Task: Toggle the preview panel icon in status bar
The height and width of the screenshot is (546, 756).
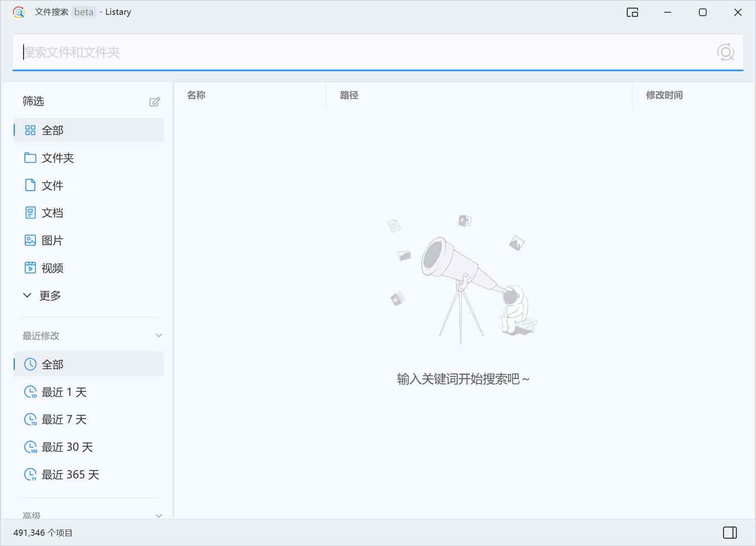Action: (731, 532)
